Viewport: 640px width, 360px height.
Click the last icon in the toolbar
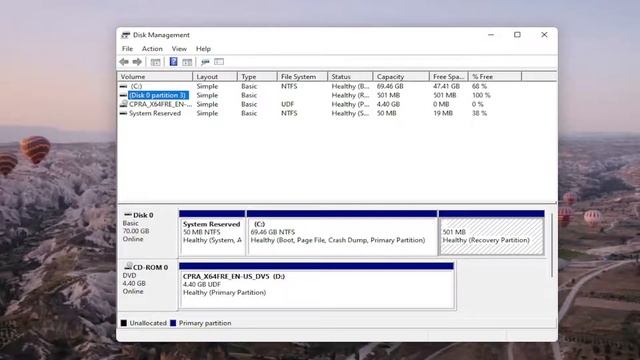(219, 62)
